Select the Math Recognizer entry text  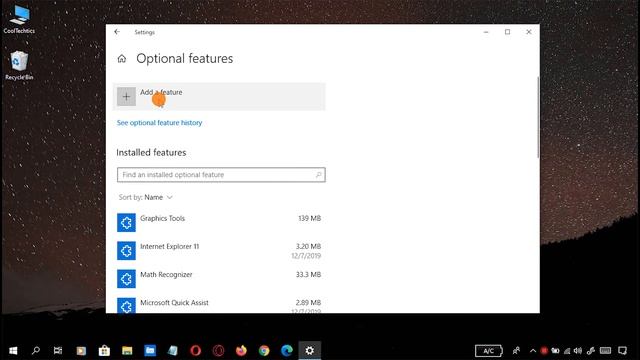point(166,275)
